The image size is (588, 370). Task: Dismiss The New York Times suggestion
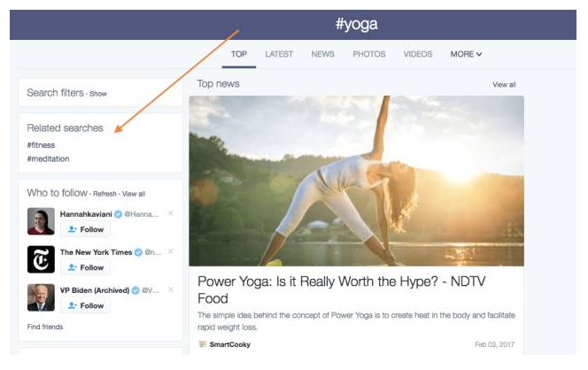171,252
